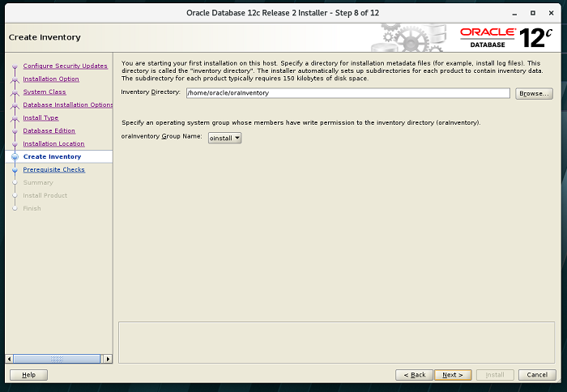
Task: Jump to Install Type step
Action: (40, 117)
